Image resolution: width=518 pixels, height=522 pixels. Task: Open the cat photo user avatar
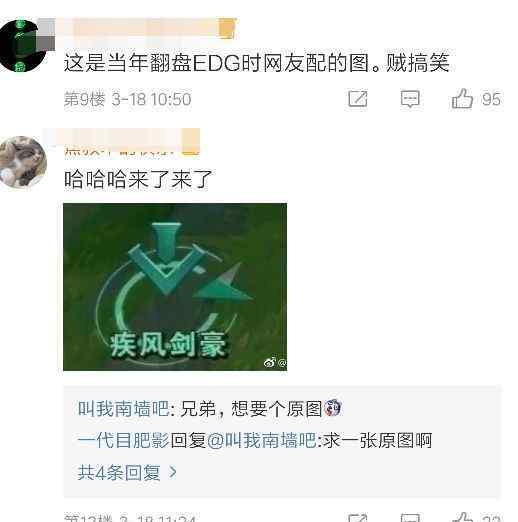pos(23,162)
